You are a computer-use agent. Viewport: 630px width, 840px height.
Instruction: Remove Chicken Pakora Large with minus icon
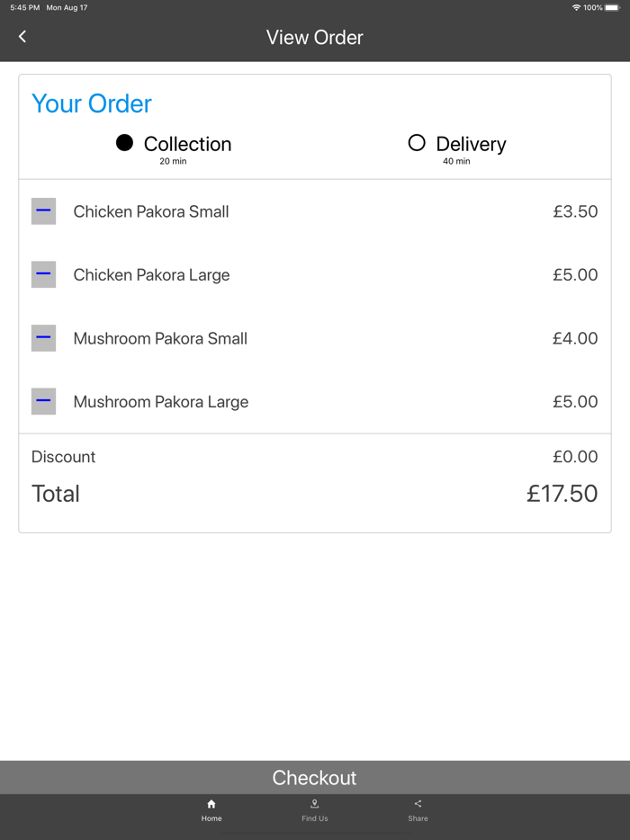(43, 274)
